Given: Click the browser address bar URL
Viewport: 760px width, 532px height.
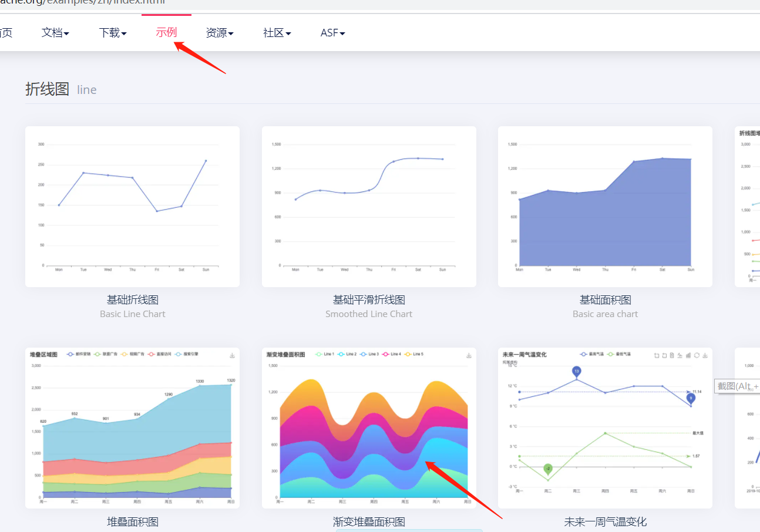Looking at the screenshot, I should [82, 2].
